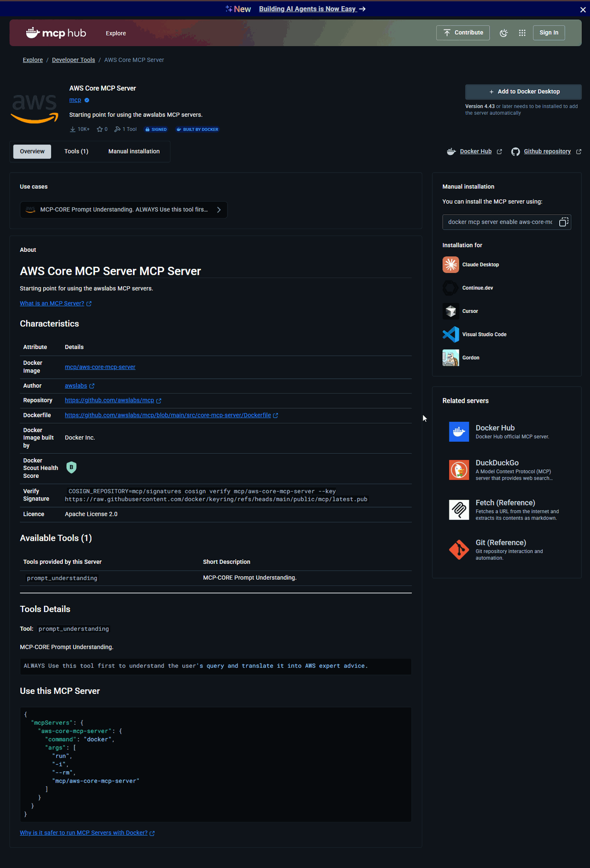Viewport: 590px width, 868px height.
Task: Open the Docker Hub related server title
Action: click(495, 428)
